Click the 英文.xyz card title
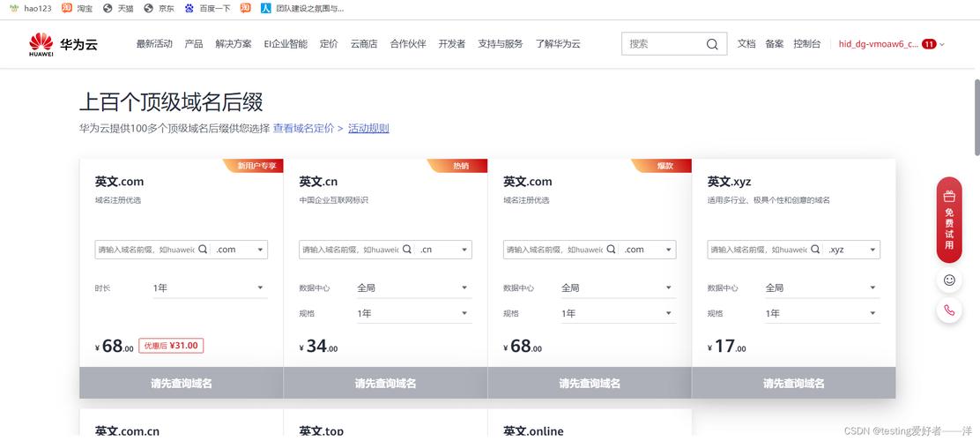980x441 pixels. (x=729, y=182)
